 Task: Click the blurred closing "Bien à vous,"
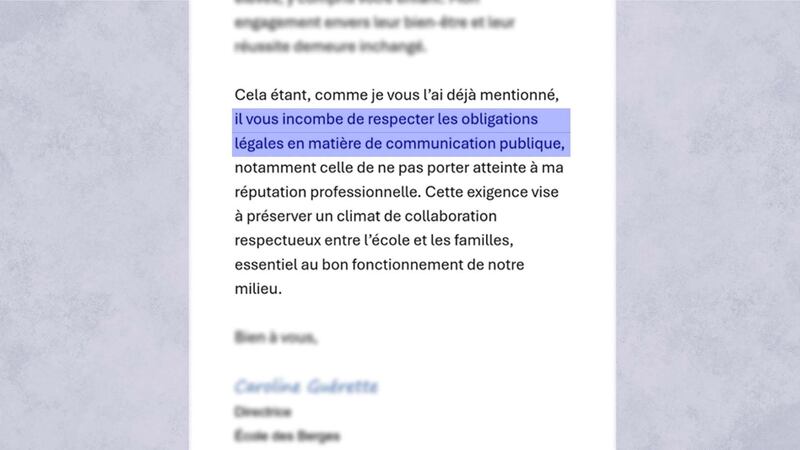pyautogui.click(x=276, y=337)
